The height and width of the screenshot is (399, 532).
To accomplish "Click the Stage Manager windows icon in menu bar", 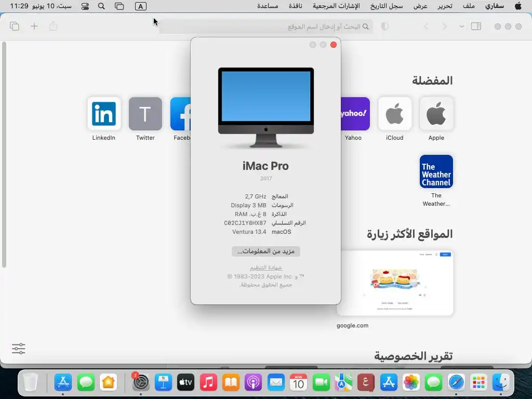I will coord(119,6).
